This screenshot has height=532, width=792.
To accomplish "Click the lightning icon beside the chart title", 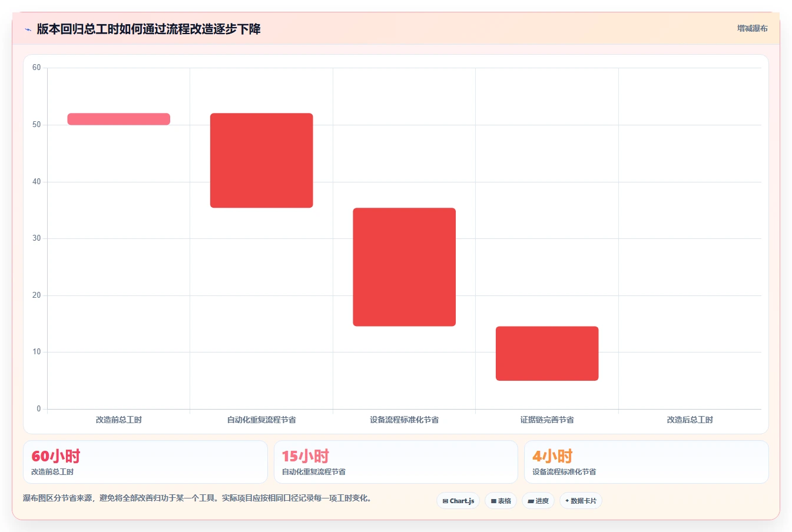I will [28, 29].
